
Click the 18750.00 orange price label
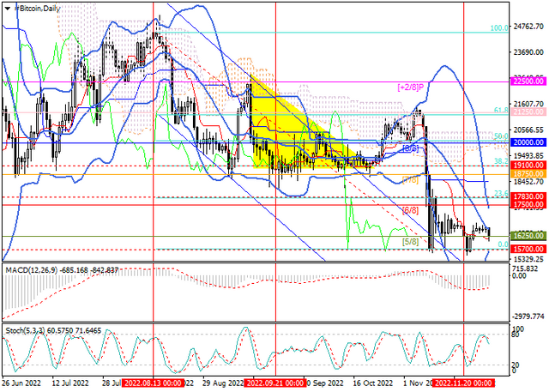point(528,174)
